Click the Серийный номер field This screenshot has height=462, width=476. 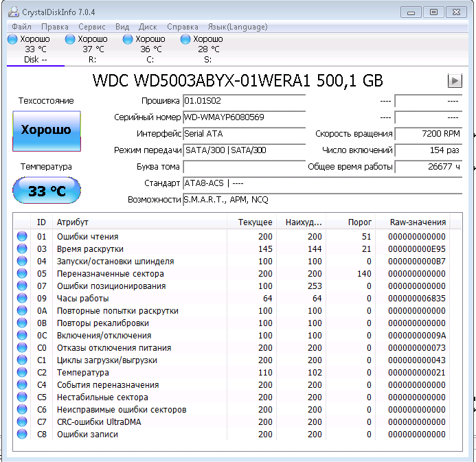(243, 117)
